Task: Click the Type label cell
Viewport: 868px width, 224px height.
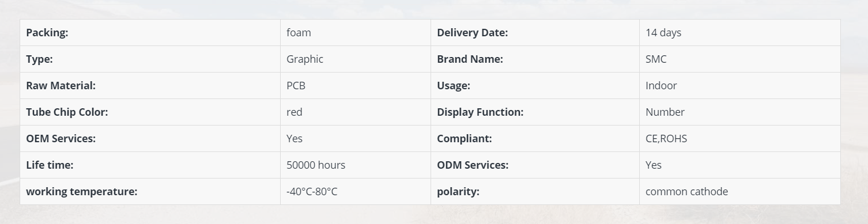Action: 150,59
